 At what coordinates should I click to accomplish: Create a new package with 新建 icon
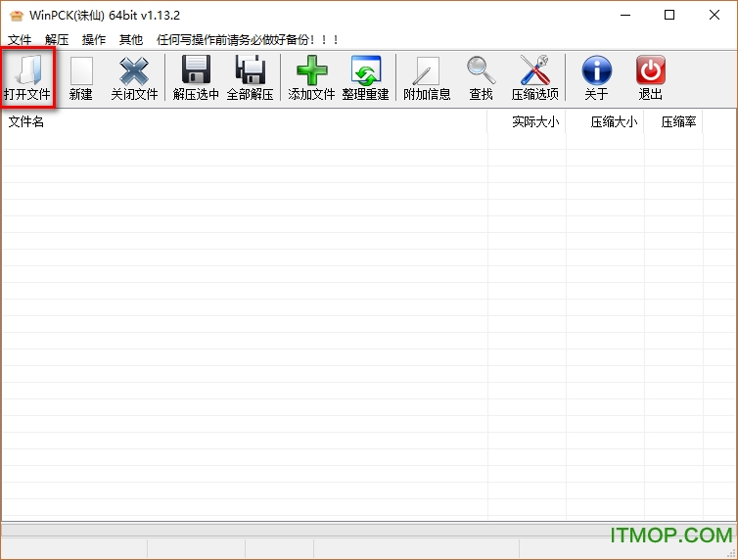coord(80,72)
